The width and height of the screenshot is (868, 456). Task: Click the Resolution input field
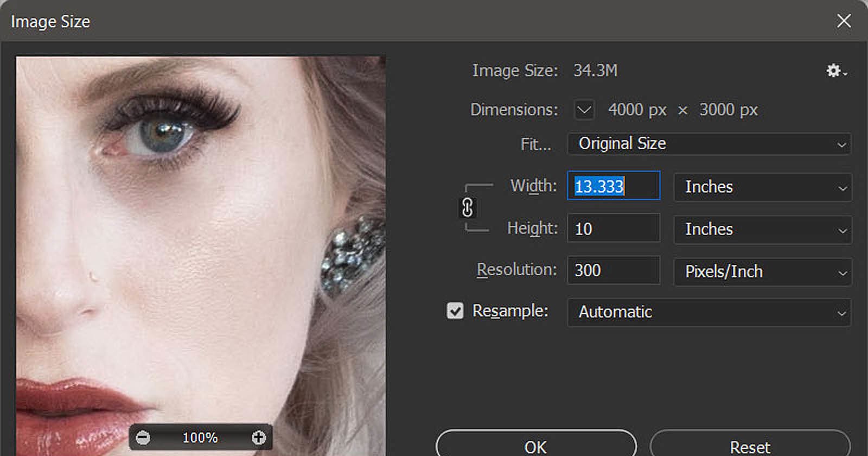pos(614,270)
